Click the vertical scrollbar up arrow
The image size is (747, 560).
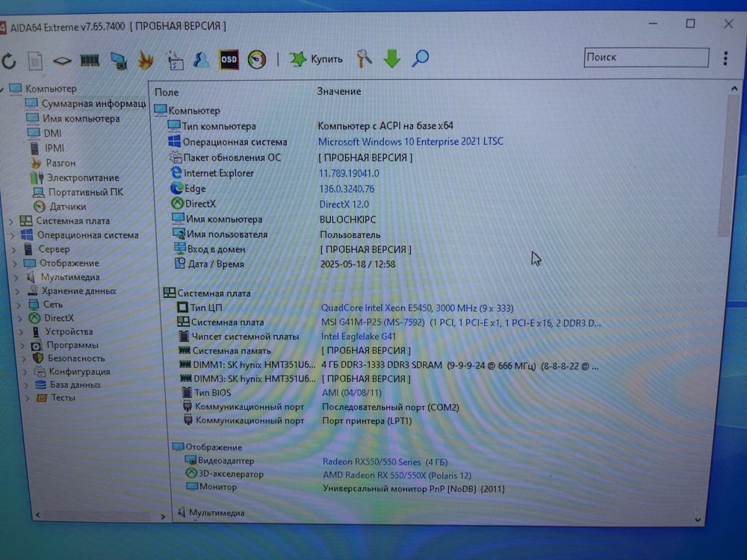(x=734, y=89)
